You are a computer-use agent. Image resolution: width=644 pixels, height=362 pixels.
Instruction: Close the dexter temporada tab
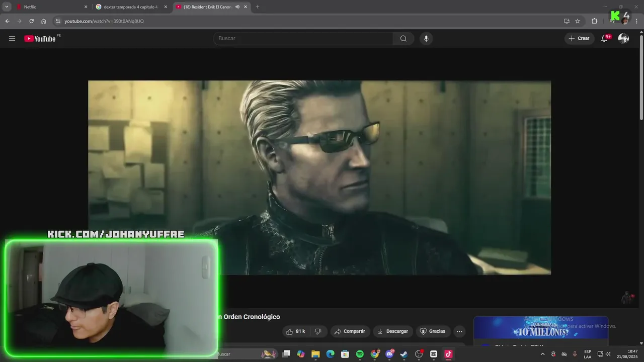pos(166,7)
